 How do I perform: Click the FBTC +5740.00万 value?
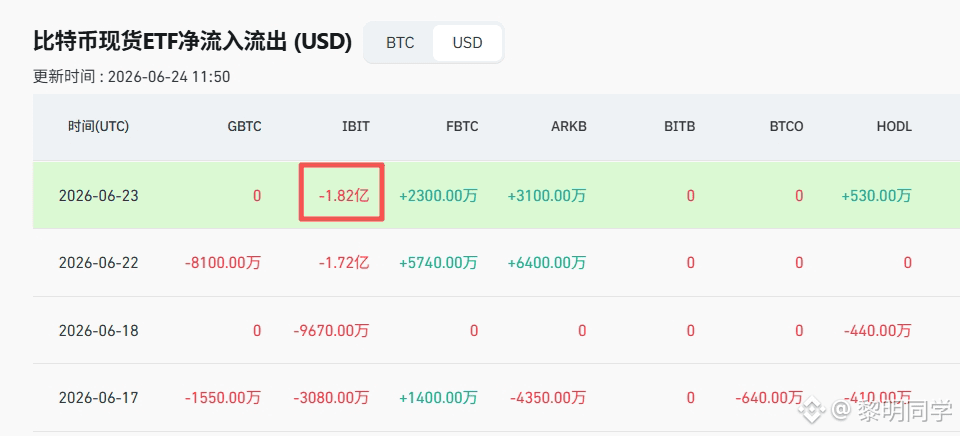tap(438, 263)
